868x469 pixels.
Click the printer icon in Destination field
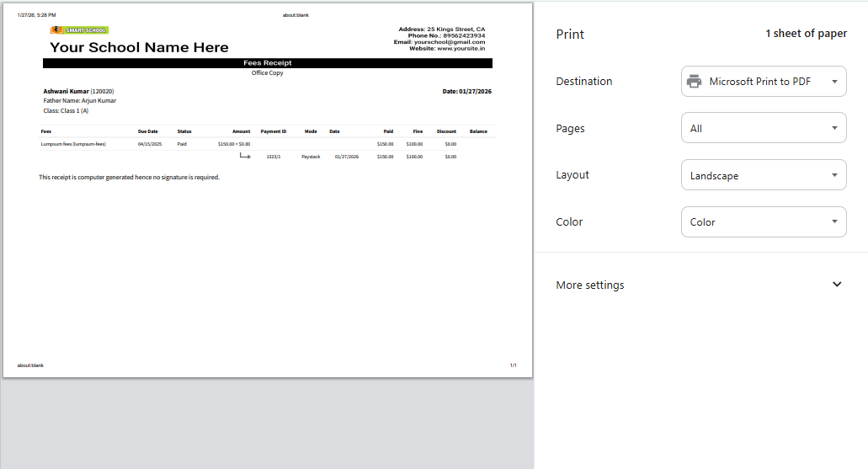coord(694,82)
